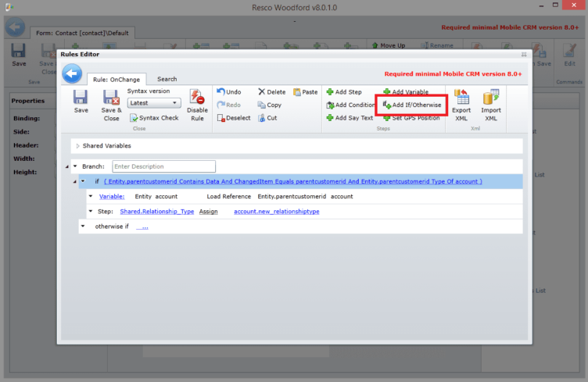Image resolution: width=588 pixels, height=382 pixels.
Task: Click Add If/Otherwise button
Action: click(412, 105)
